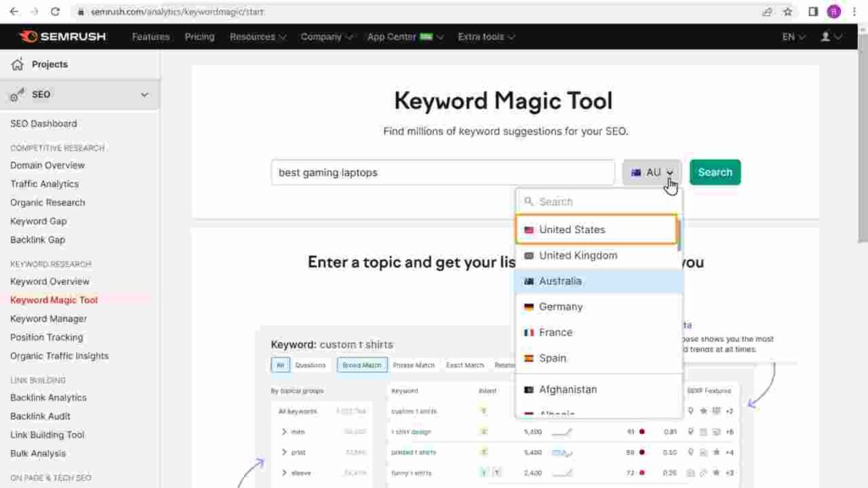Select Keyword Magic Tool in sidebar

tap(53, 300)
